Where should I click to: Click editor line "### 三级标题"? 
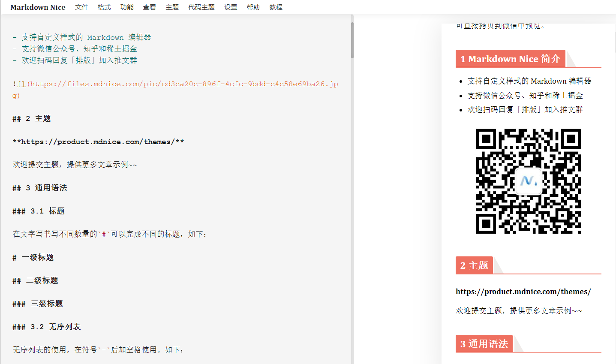[38, 304]
